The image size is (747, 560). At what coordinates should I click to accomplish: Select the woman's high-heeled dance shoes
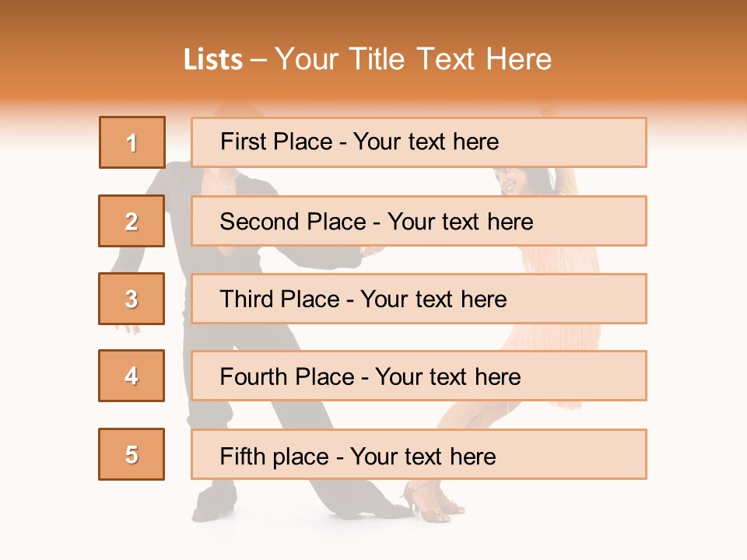(428, 502)
